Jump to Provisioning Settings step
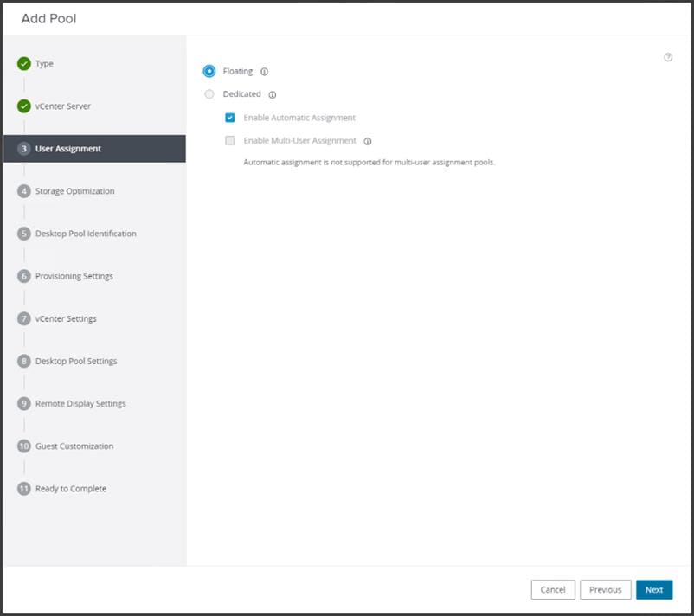The image size is (694, 616). (x=74, y=276)
